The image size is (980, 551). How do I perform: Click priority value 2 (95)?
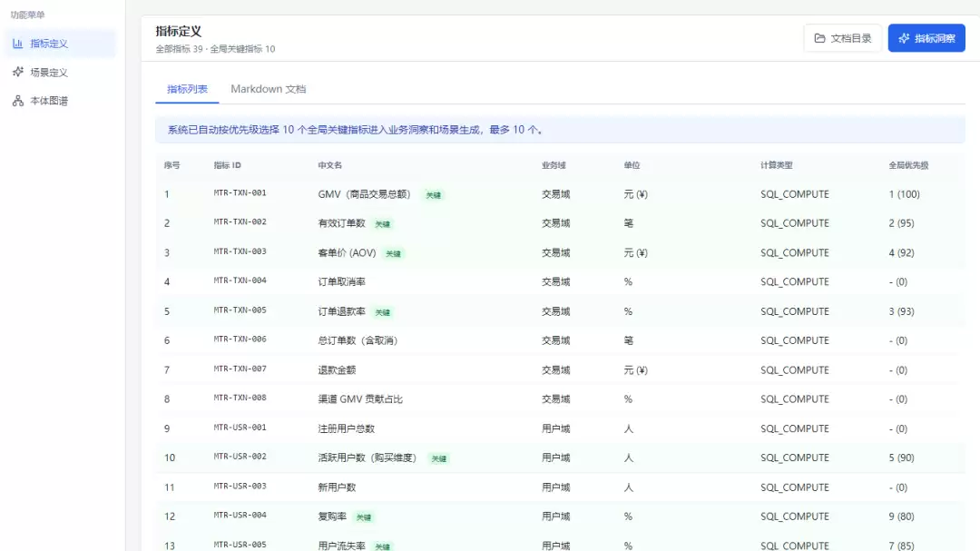click(x=901, y=223)
